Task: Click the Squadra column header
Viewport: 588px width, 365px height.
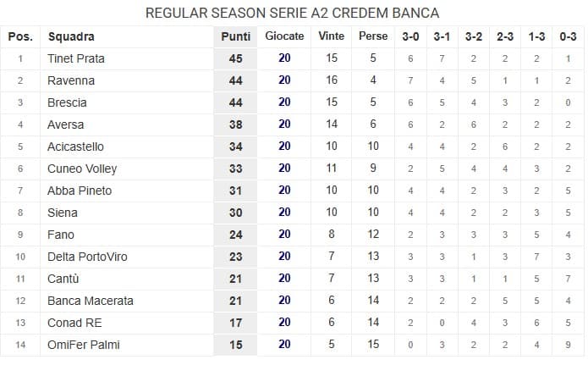Action: click(71, 36)
